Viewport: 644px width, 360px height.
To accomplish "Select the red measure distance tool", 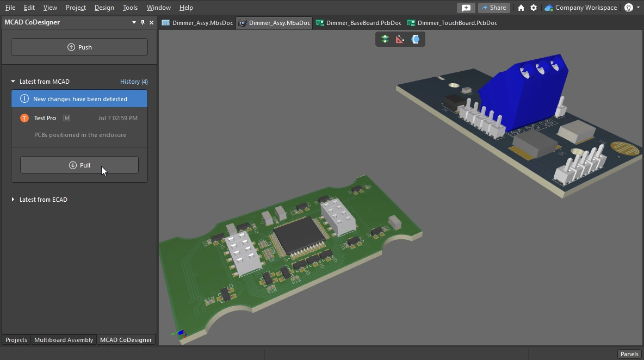I will click(400, 39).
